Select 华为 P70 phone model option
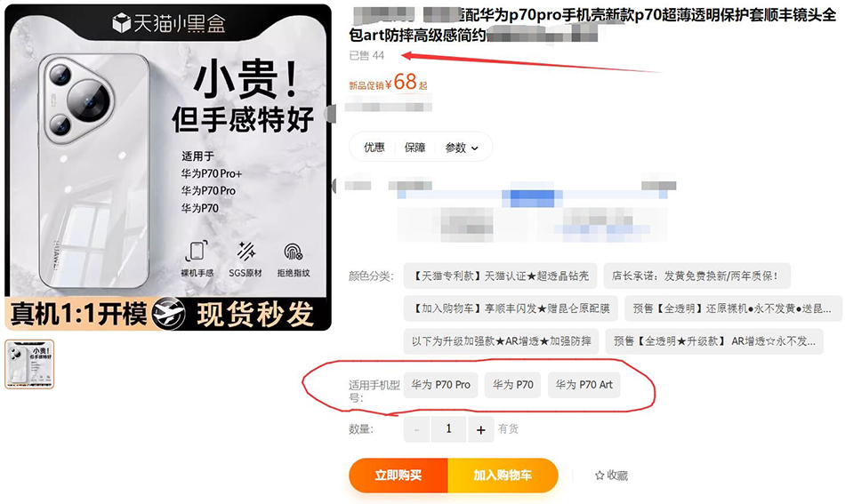The width and height of the screenshot is (845, 504). point(512,385)
